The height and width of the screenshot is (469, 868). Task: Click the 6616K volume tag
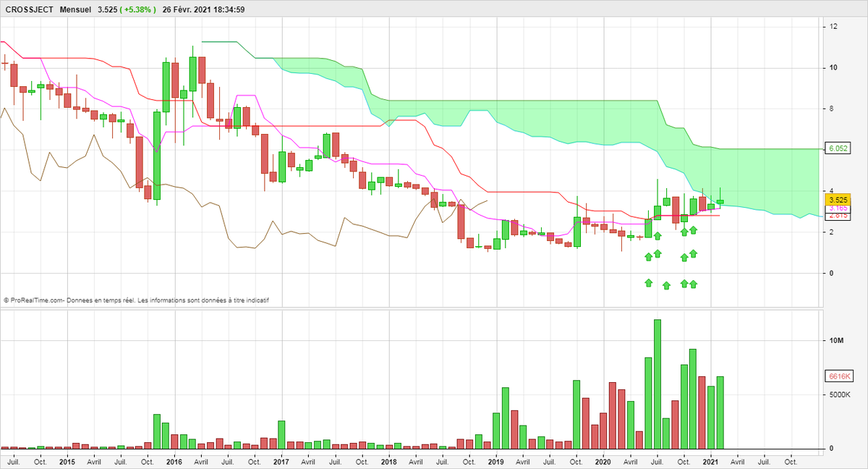tap(839, 377)
